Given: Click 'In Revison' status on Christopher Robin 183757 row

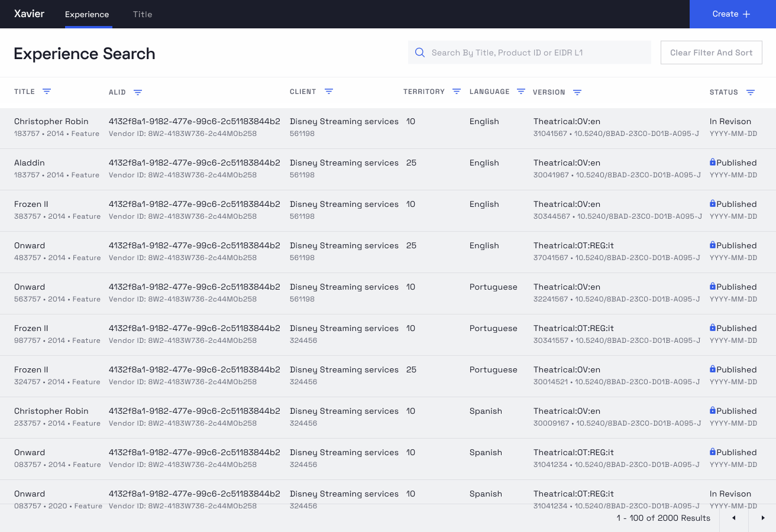Looking at the screenshot, I should point(730,121).
